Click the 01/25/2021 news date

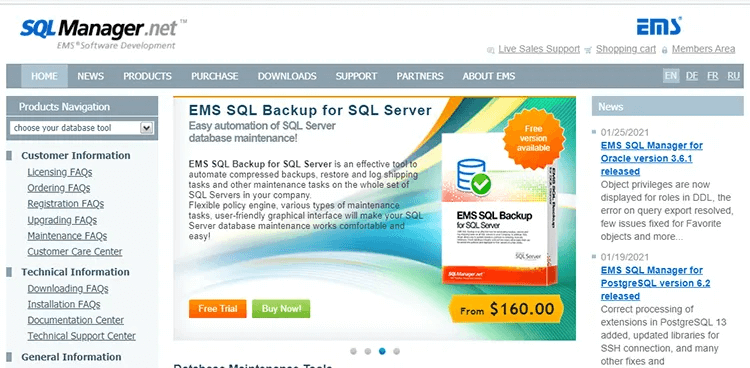(x=625, y=133)
